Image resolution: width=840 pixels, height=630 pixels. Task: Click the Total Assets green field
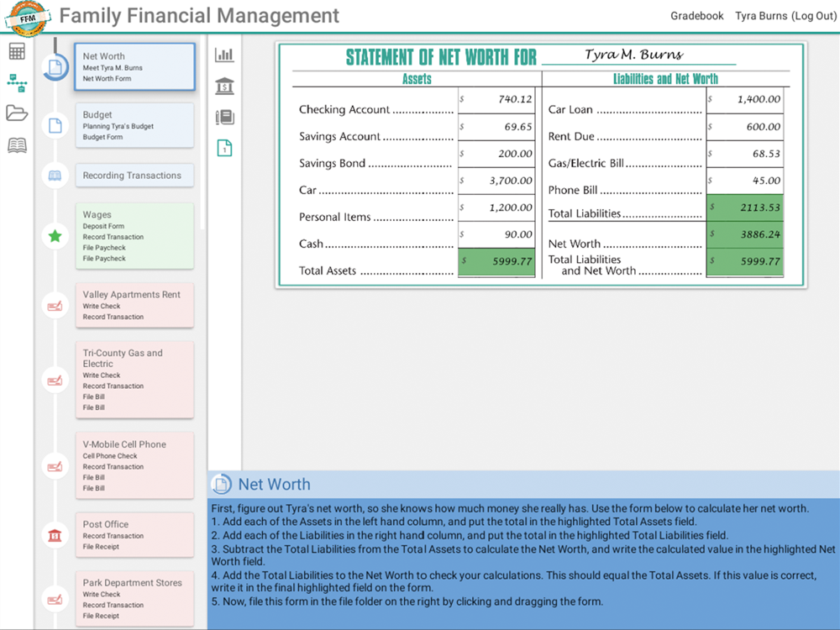click(496, 261)
